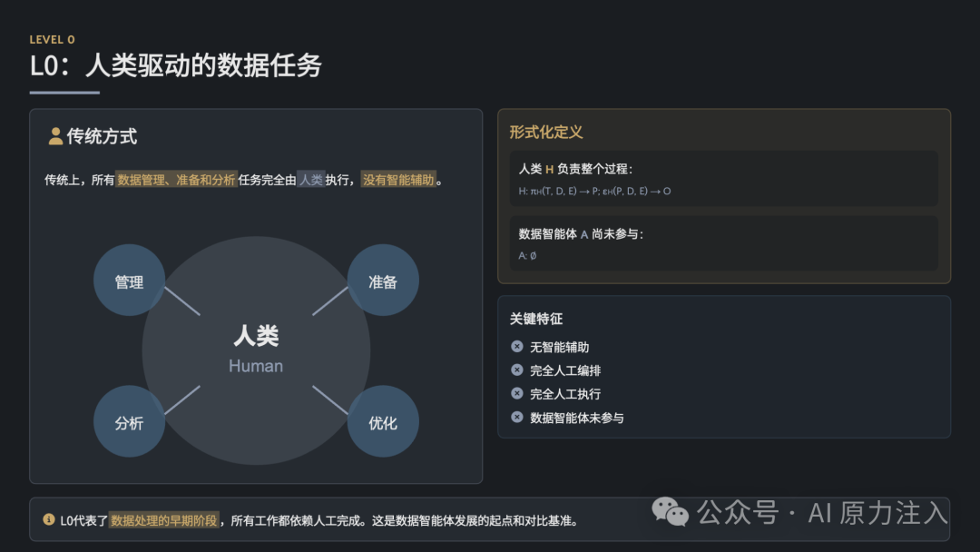Select the 管理 circle node
This screenshot has height=552, width=980.
130,280
